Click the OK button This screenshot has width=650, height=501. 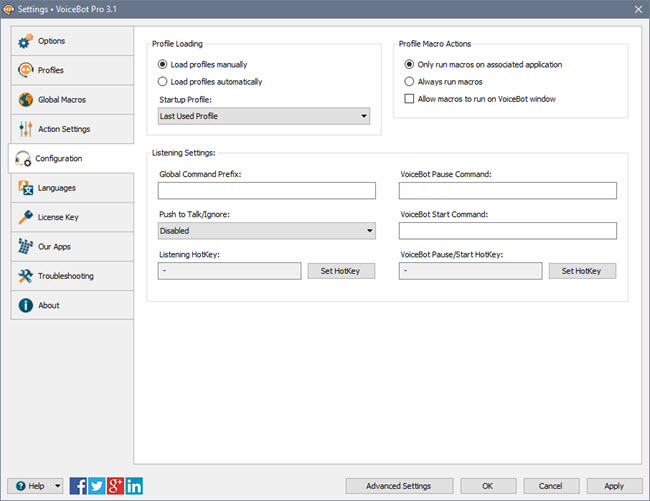pyautogui.click(x=488, y=486)
